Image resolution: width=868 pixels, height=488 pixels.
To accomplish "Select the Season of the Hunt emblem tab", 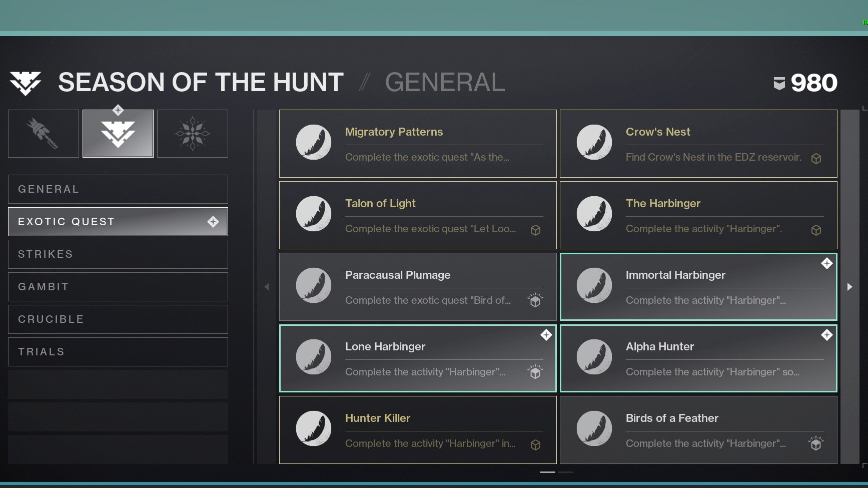I will tap(118, 134).
